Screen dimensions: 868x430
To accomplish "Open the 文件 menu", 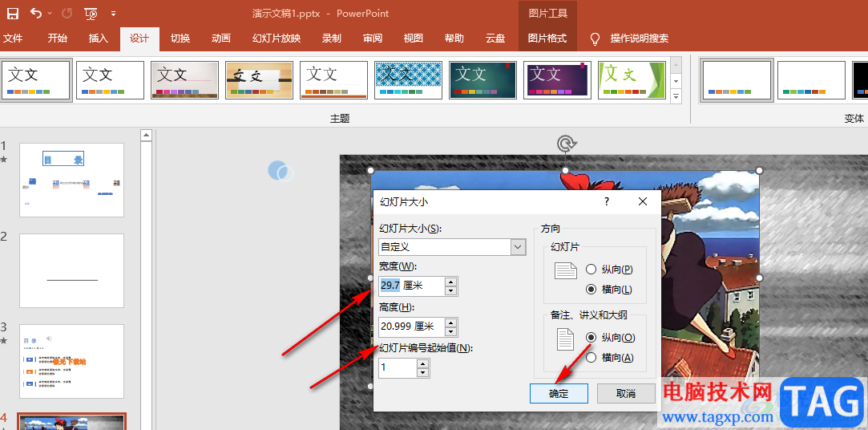I will pos(13,39).
